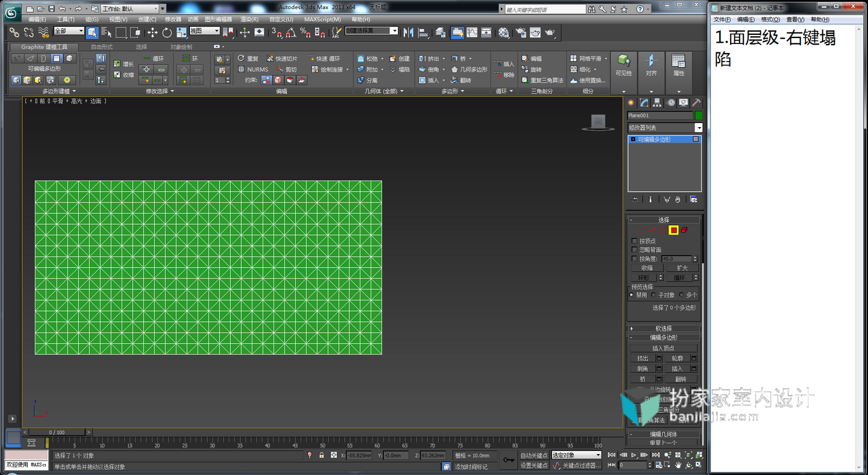Open the 视图 reference coordinate dropdown
868x475 pixels.
[x=204, y=31]
